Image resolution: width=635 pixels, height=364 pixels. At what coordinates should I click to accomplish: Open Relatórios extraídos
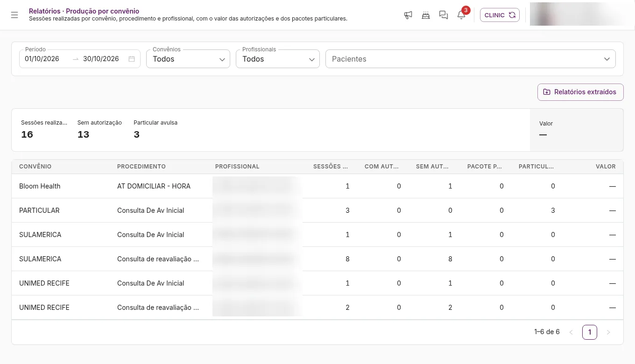580,92
